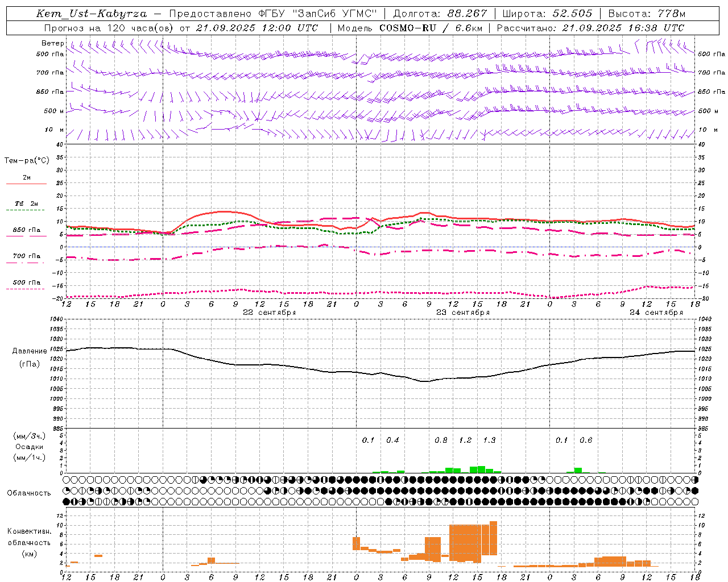Click the Осадки label

(x=29, y=447)
